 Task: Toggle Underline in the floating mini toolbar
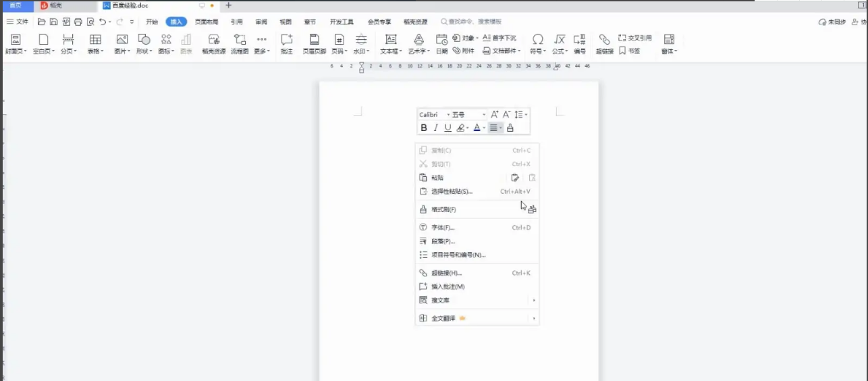[447, 128]
